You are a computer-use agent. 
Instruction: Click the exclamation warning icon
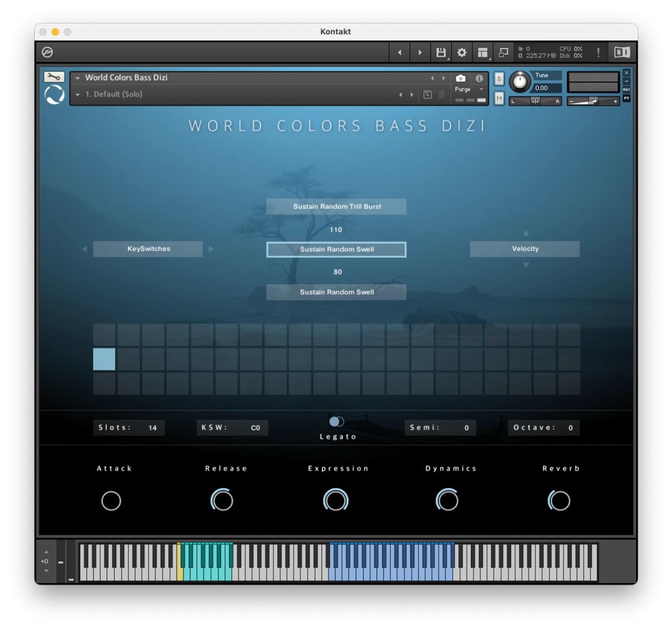(x=598, y=52)
